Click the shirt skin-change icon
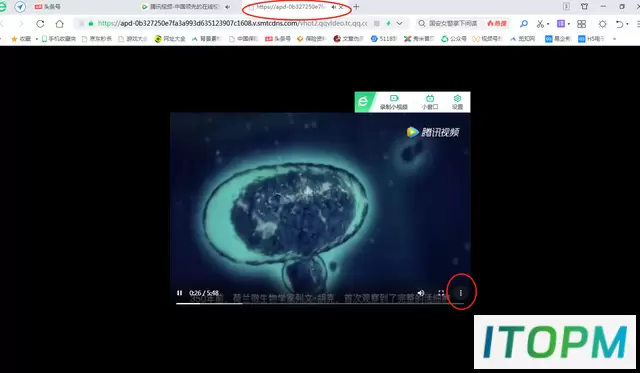Image resolution: width=640 pixels, height=373 pixels. (584, 6)
